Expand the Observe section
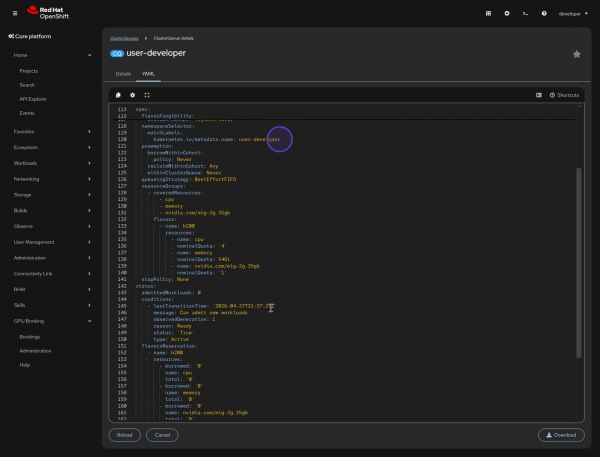Image resolution: width=600 pixels, height=457 pixels. (x=52, y=226)
